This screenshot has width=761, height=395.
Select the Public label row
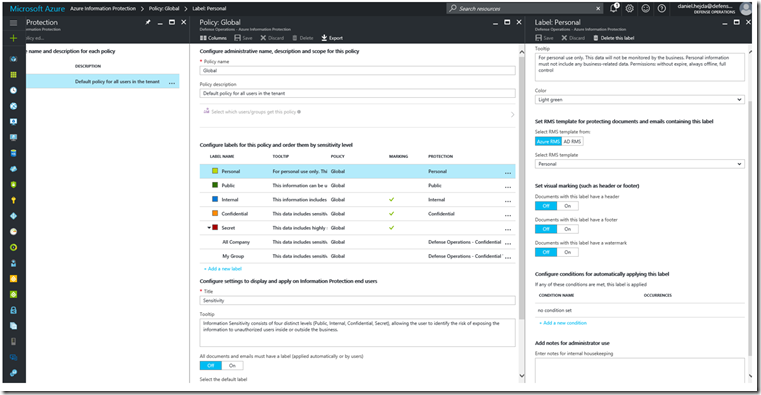(357, 185)
